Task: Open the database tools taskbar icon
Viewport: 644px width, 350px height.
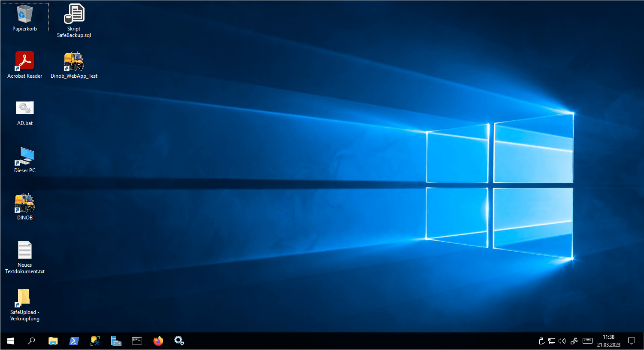Action: click(95, 341)
